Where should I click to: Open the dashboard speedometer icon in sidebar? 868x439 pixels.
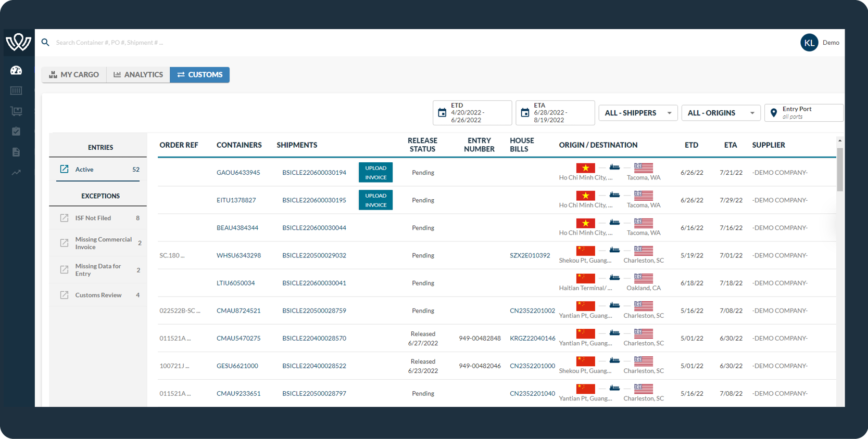click(x=16, y=70)
